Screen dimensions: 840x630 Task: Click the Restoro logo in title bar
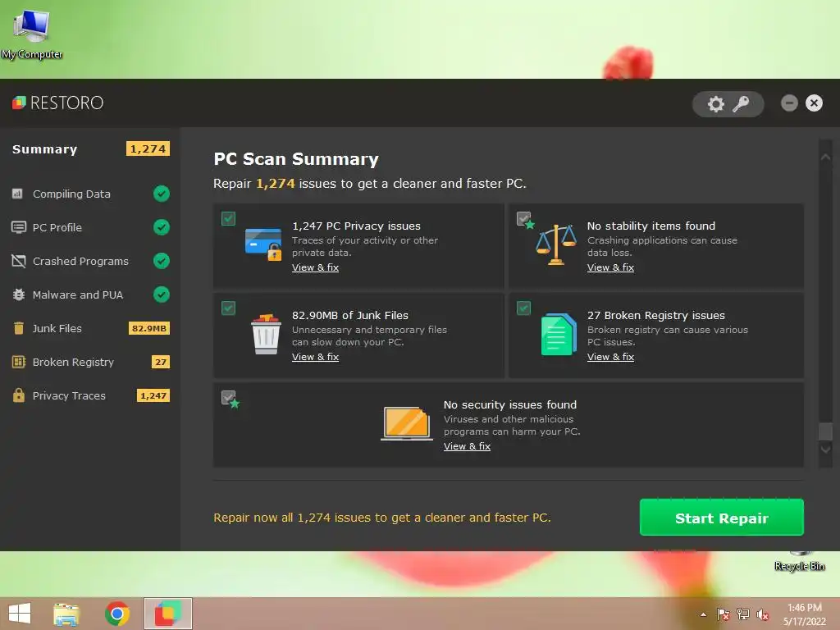[58, 103]
